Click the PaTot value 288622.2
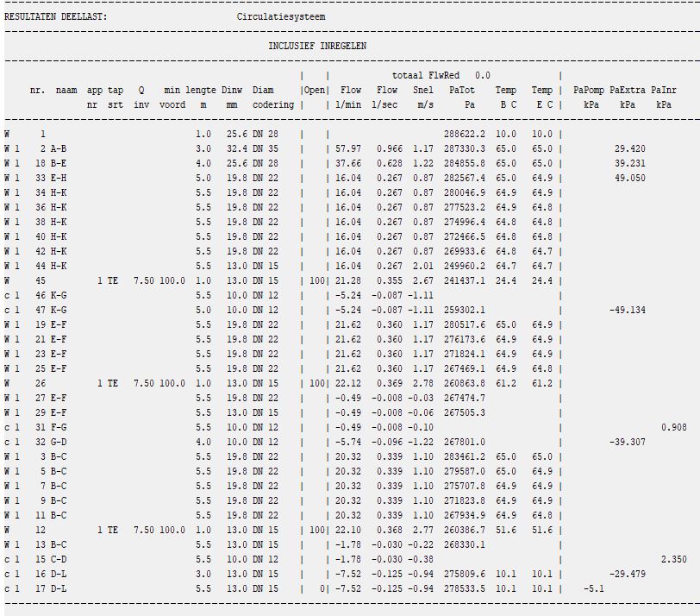The image size is (700, 616). tap(465, 134)
